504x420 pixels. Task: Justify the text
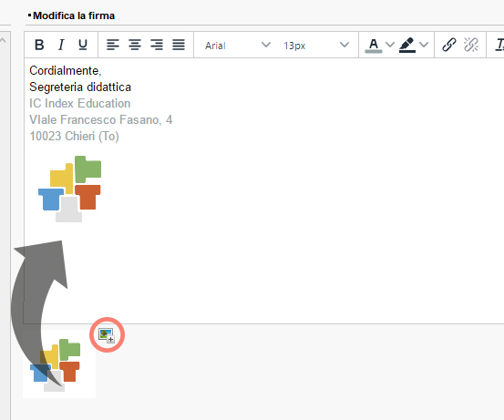pos(179,45)
